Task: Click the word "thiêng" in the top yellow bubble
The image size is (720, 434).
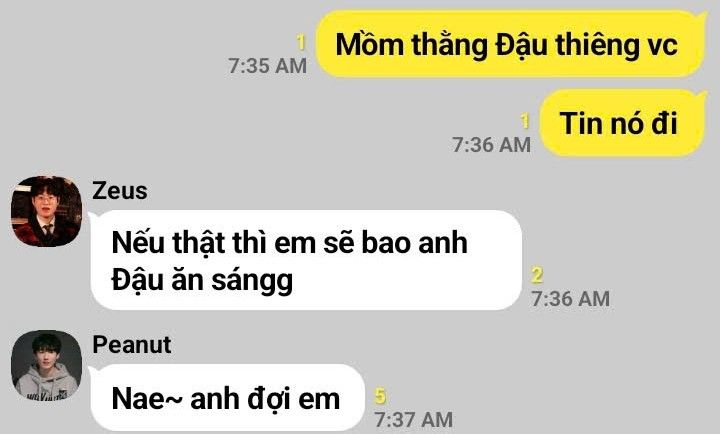Action: pyautogui.click(x=597, y=45)
